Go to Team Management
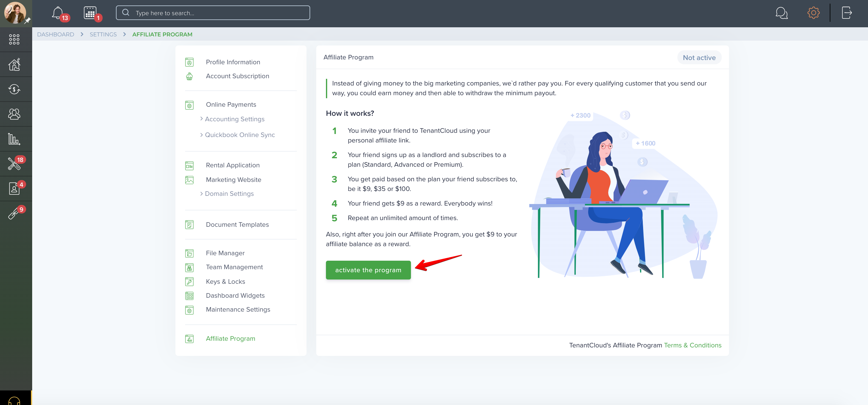The height and width of the screenshot is (405, 868). [x=234, y=267]
